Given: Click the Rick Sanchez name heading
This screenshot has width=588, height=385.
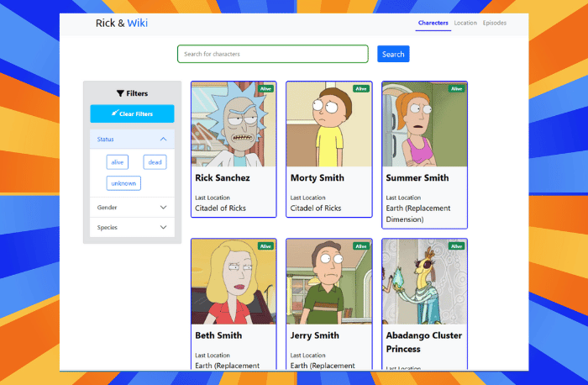Looking at the screenshot, I should click(223, 178).
